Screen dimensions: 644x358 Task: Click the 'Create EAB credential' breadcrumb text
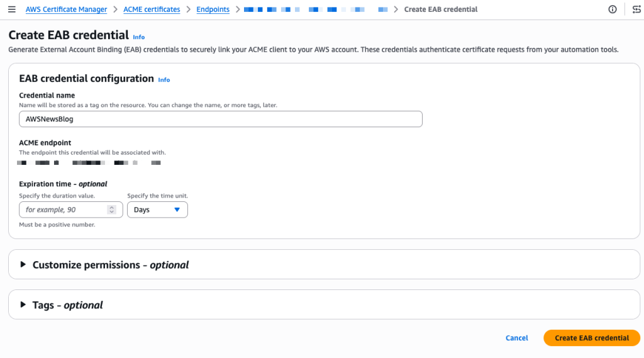(441, 9)
